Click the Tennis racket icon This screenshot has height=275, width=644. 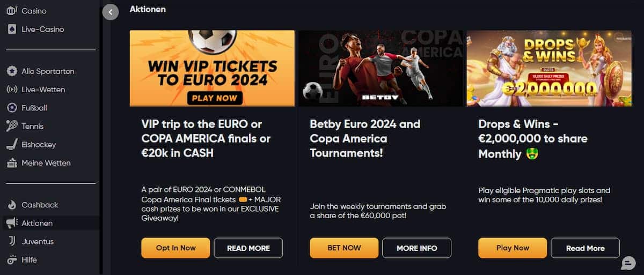[12, 126]
